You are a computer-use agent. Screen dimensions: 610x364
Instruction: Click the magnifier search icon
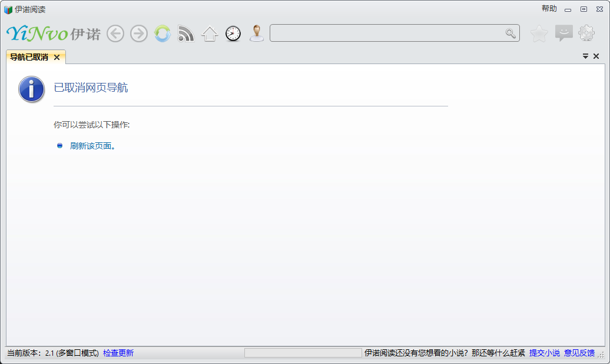click(510, 34)
